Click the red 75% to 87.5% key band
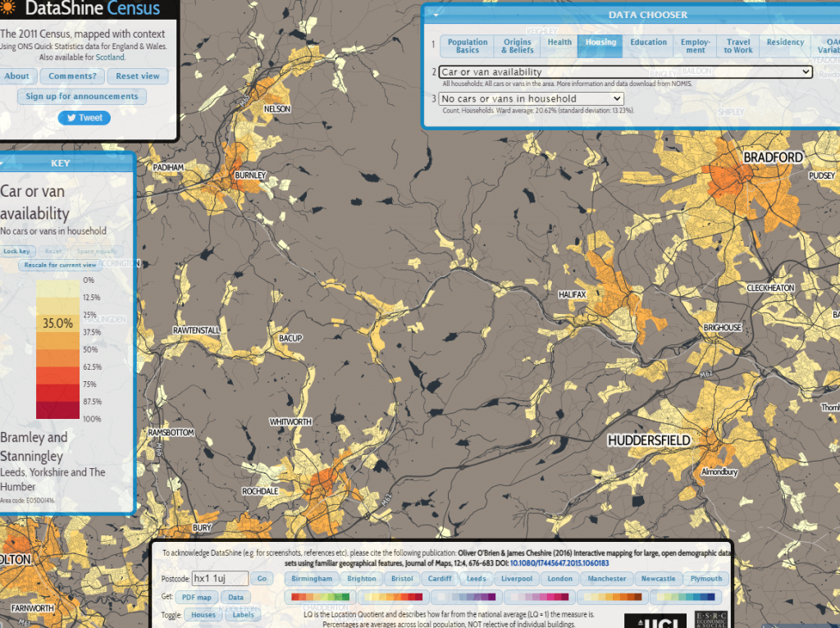The width and height of the screenshot is (840, 628). (58, 393)
